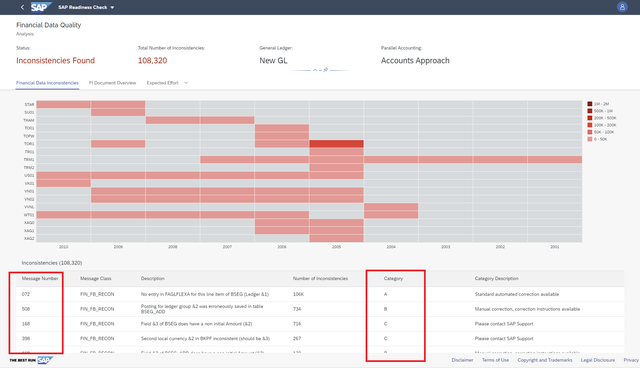640x368 pixels.
Task: Click the USD1 row label in heatmap
Action: click(x=29, y=175)
